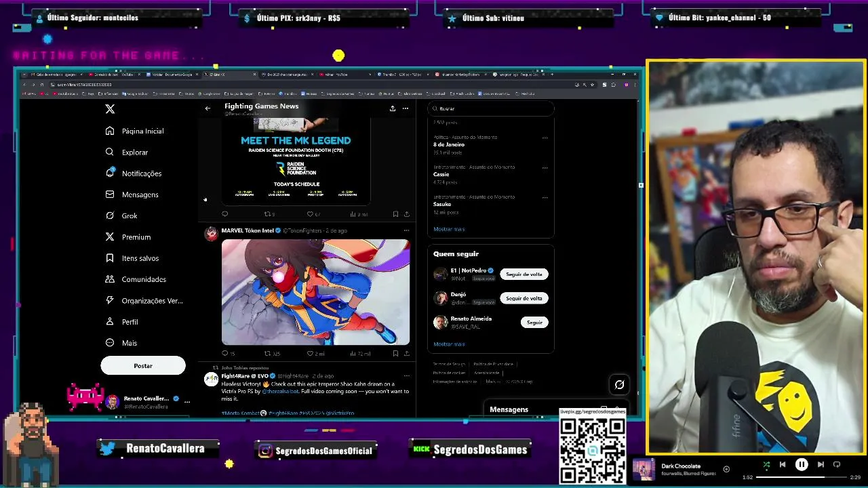868x488 pixels.
Task: Open Renato Cavallera account menu
Action: pos(148,402)
